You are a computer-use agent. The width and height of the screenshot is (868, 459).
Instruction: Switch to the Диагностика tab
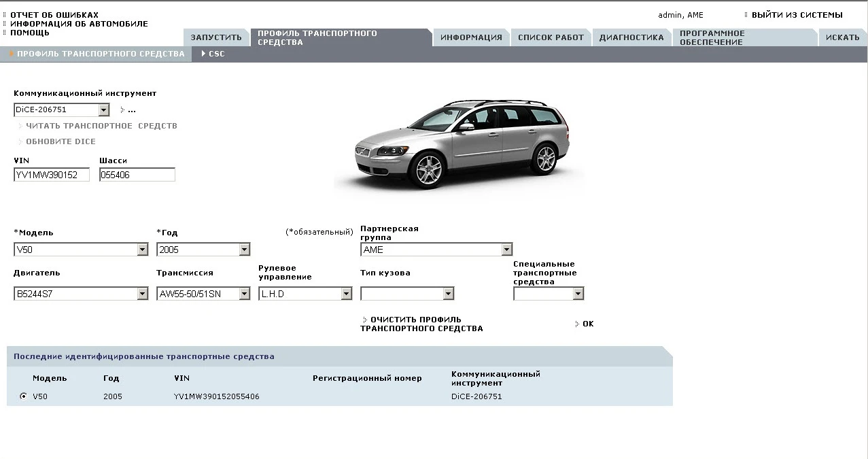click(x=631, y=37)
